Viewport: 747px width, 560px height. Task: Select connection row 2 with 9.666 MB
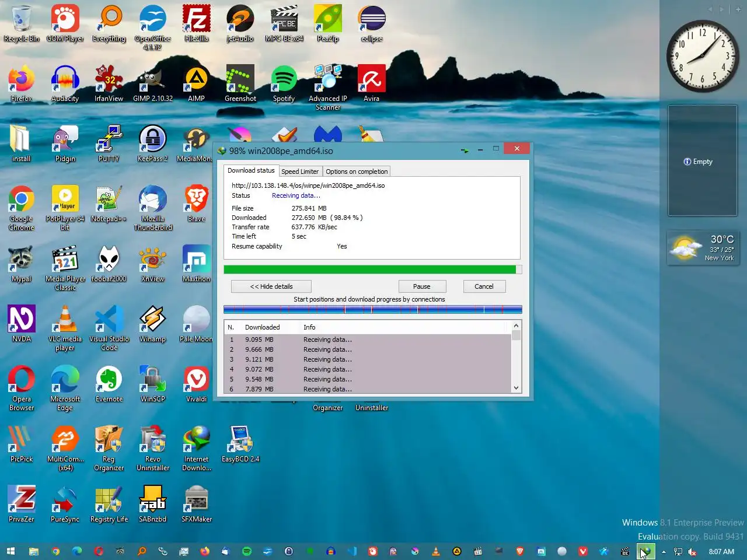(x=368, y=349)
